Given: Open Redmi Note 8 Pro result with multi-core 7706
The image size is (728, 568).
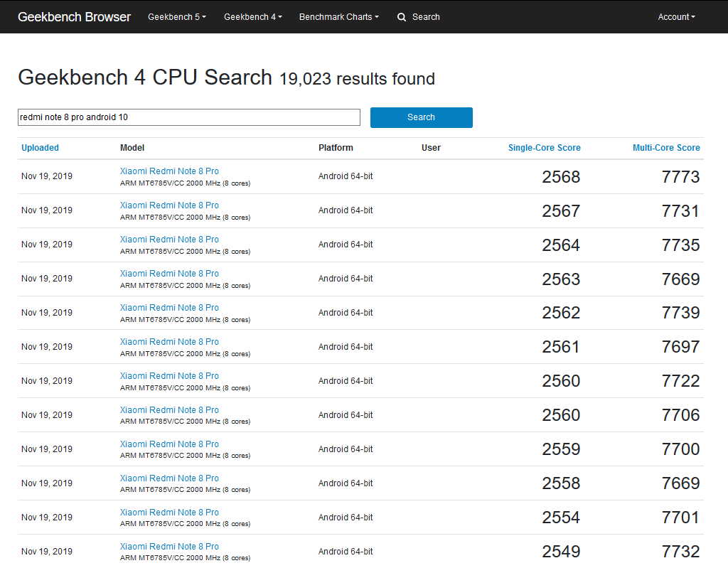Looking at the screenshot, I should (x=169, y=410).
